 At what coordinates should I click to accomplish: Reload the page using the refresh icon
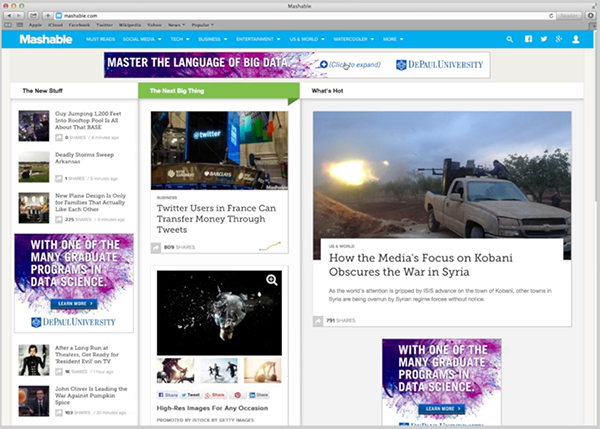pyautogui.click(x=551, y=16)
